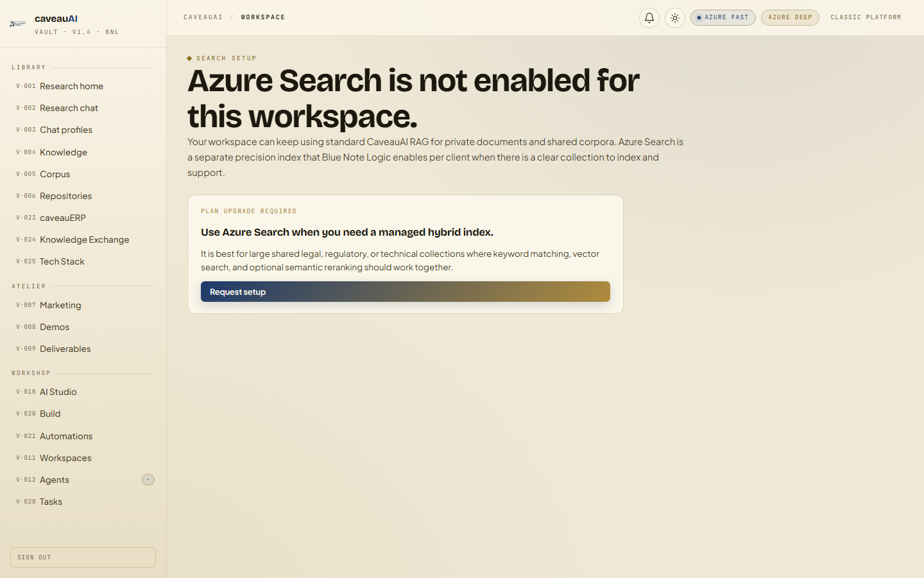Open the notifications bell
This screenshot has width=924, height=578.
pyautogui.click(x=649, y=18)
